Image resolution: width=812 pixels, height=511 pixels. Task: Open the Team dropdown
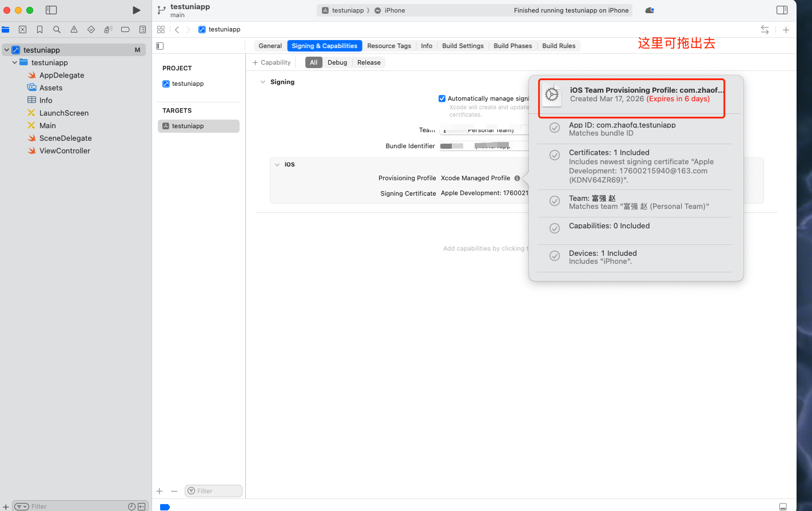point(484,130)
